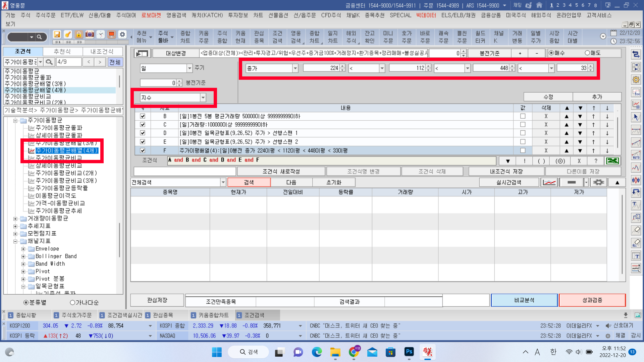Click the magnifier in the dark search box
644x362 pixels.
click(x=39, y=37)
